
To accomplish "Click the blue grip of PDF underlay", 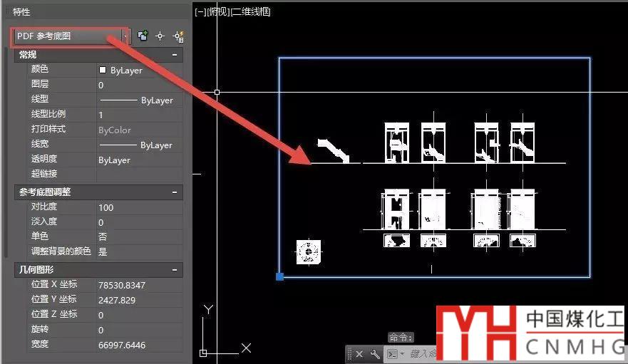I will click(280, 276).
